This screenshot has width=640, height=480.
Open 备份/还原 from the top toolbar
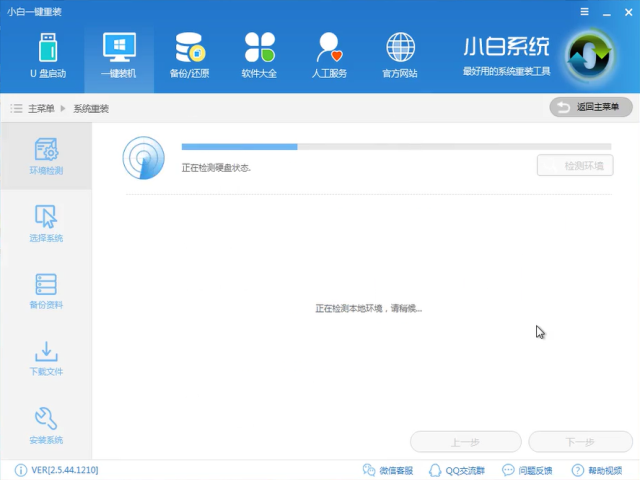[189, 55]
